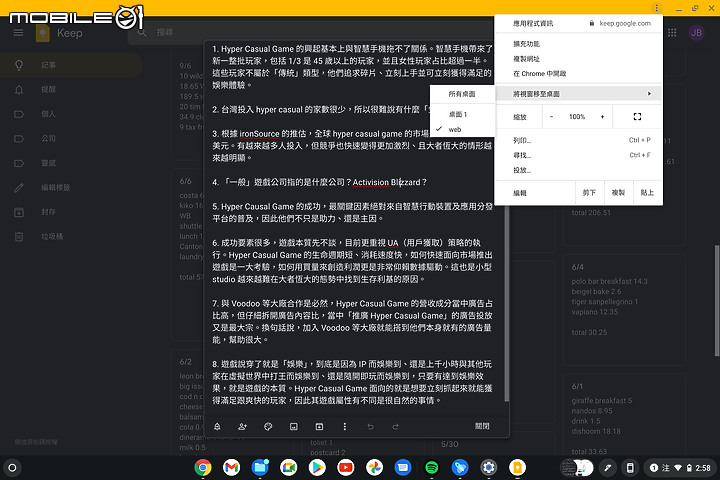Click the note editor scrollbar
Viewport: 720px width, 480px height.
pos(506,303)
